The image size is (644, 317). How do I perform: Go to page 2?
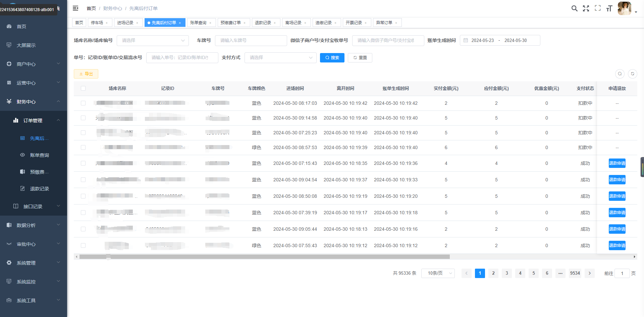[493, 273]
